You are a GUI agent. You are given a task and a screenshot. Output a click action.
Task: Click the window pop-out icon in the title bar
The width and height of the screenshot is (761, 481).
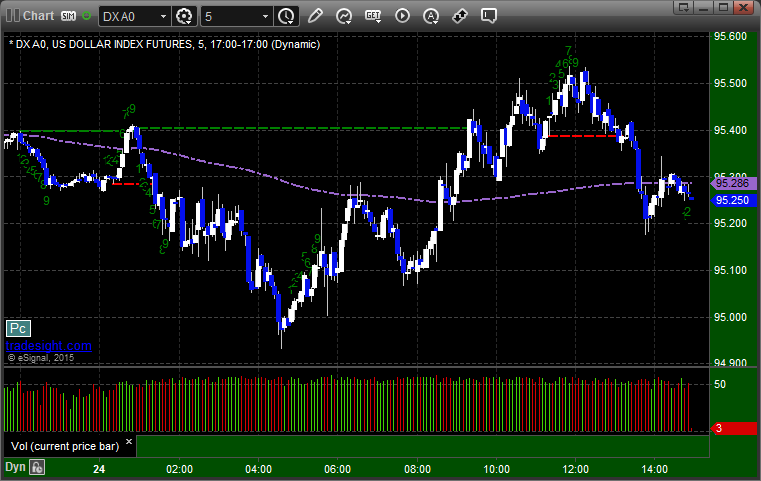[683, 7]
